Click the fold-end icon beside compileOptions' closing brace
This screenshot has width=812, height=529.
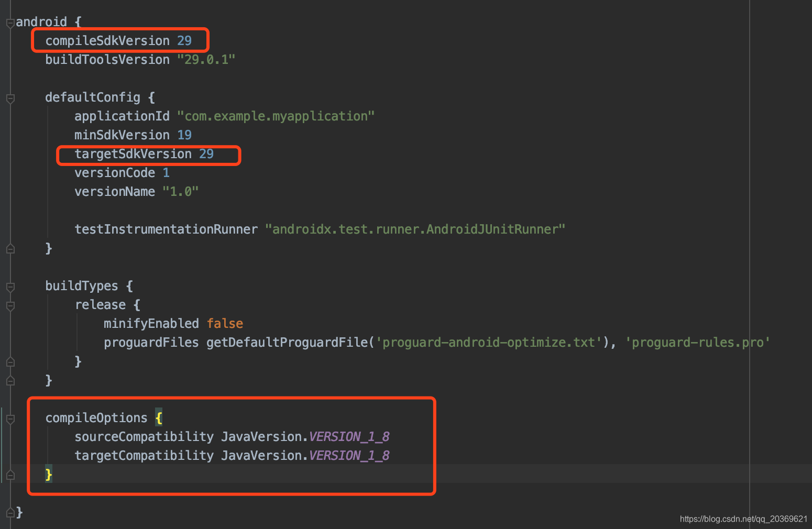pos(10,475)
